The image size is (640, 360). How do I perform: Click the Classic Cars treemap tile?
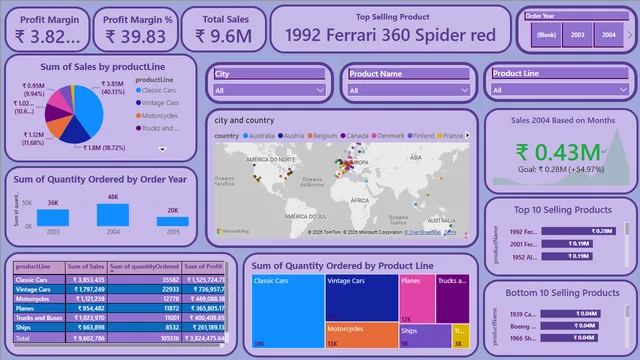point(288,311)
